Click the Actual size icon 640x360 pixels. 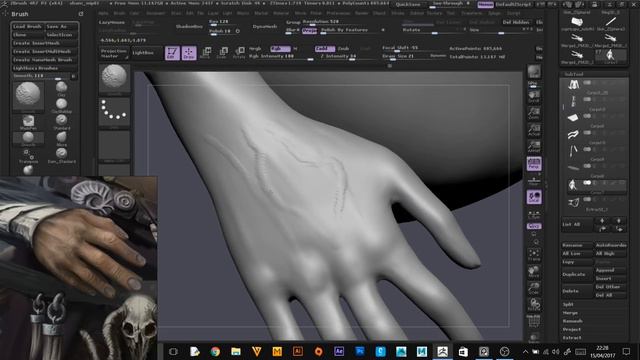534,130
